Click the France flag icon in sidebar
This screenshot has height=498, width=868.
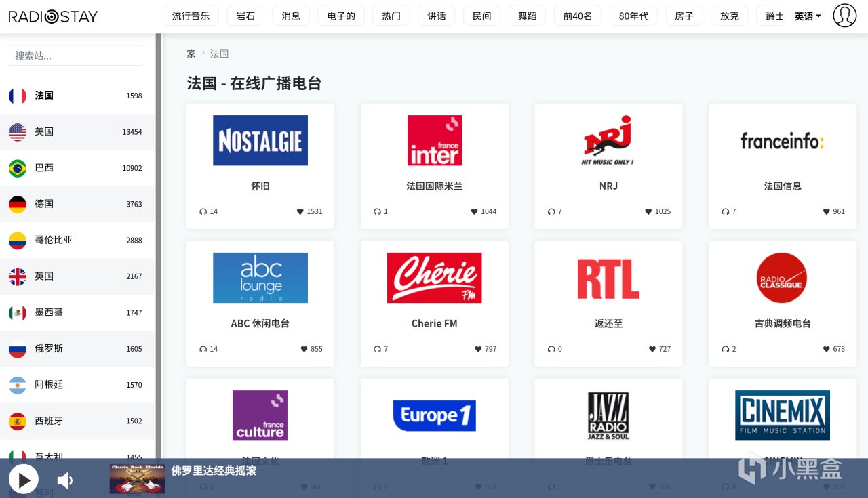(18, 96)
